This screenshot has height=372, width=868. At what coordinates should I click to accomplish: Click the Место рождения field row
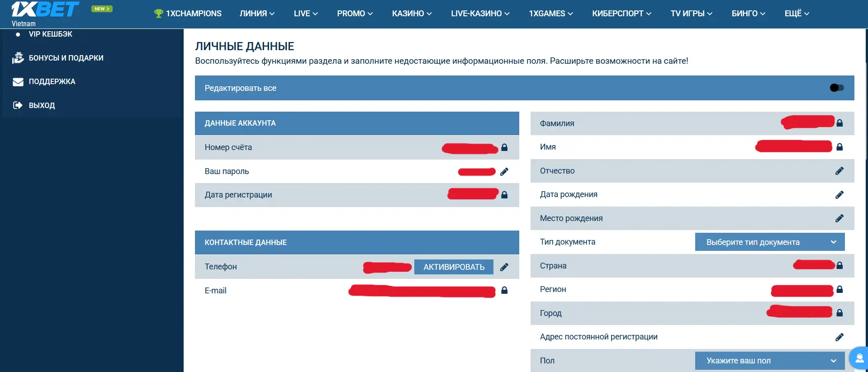(692, 218)
